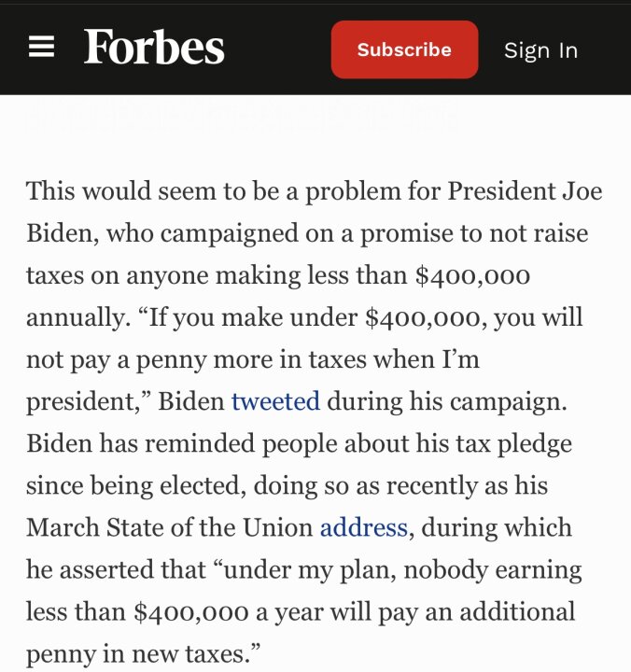Image resolution: width=631 pixels, height=672 pixels.
Task: Click the first "$400,000" ending the third line
Action: point(472,275)
